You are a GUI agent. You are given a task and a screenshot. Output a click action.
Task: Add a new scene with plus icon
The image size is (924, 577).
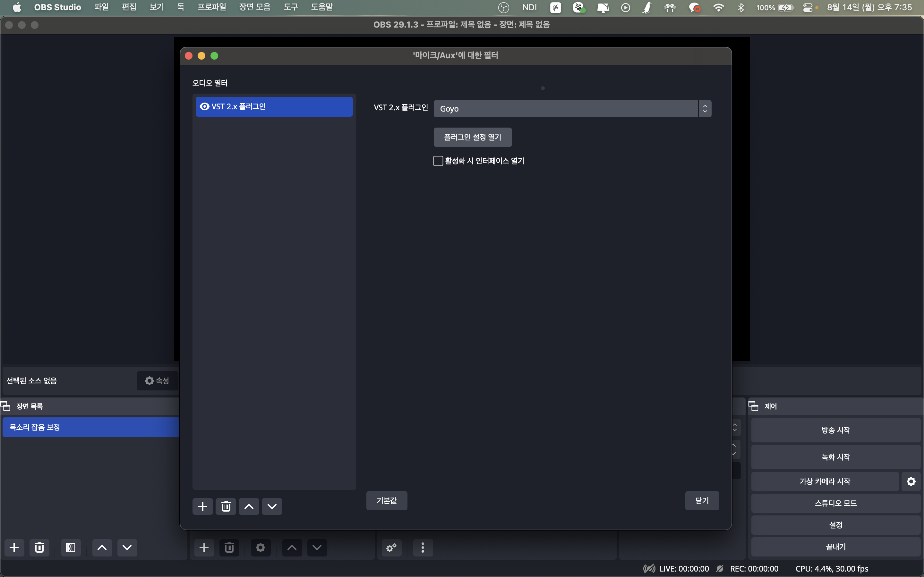coord(14,548)
